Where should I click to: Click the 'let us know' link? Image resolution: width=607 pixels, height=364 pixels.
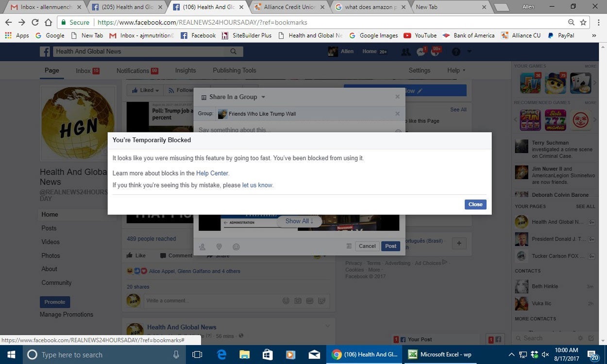pos(257,185)
